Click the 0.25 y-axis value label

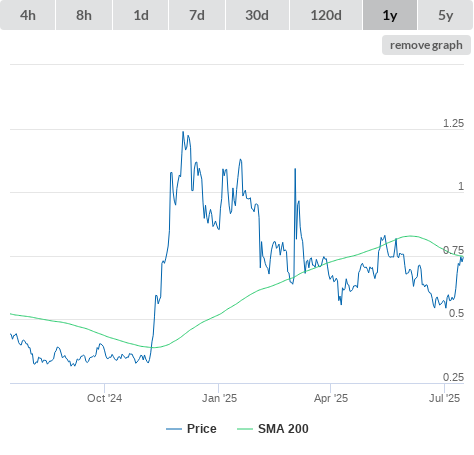click(x=453, y=377)
